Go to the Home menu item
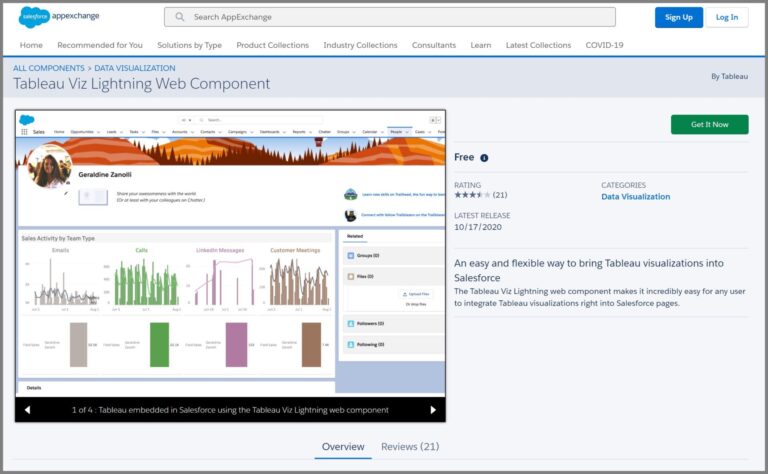 click(31, 45)
